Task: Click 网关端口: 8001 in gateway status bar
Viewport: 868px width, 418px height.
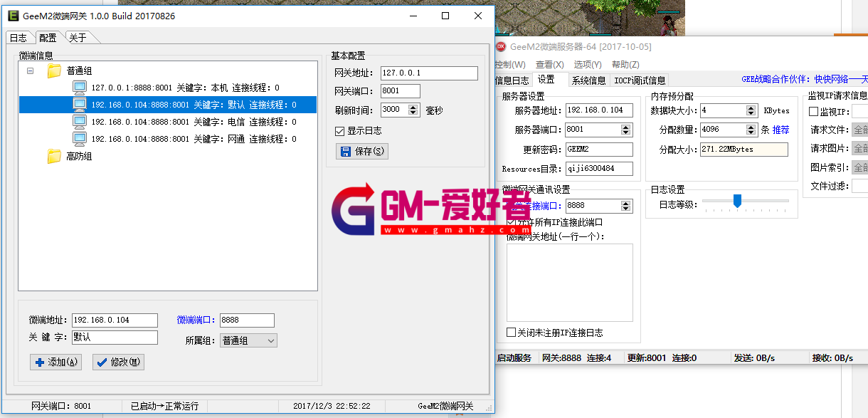Action: tap(61, 406)
